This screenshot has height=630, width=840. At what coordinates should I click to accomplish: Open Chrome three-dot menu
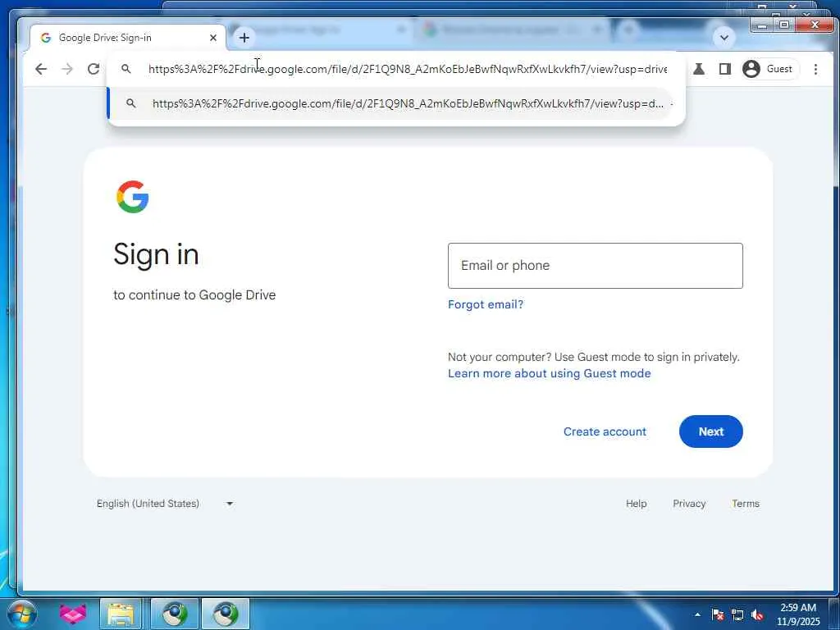coord(815,69)
